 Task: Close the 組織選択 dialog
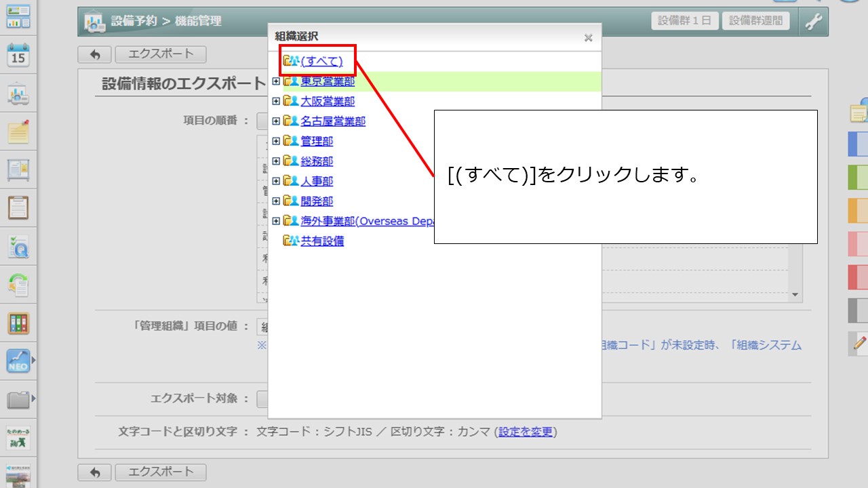point(588,38)
